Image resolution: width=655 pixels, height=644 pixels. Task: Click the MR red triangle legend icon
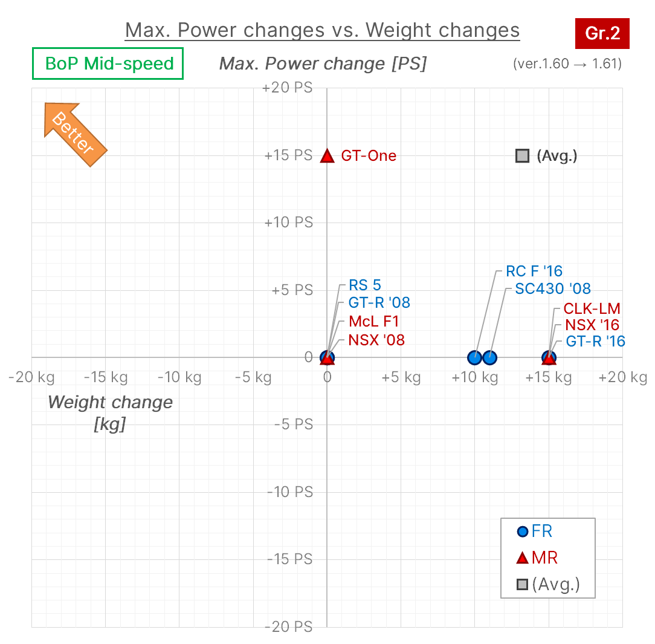(x=522, y=558)
